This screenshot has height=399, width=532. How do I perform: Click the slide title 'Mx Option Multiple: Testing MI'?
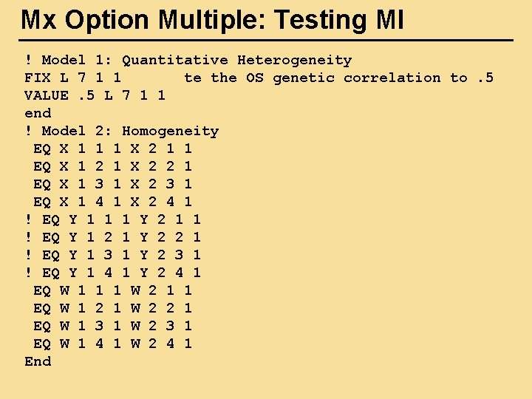click(213, 20)
